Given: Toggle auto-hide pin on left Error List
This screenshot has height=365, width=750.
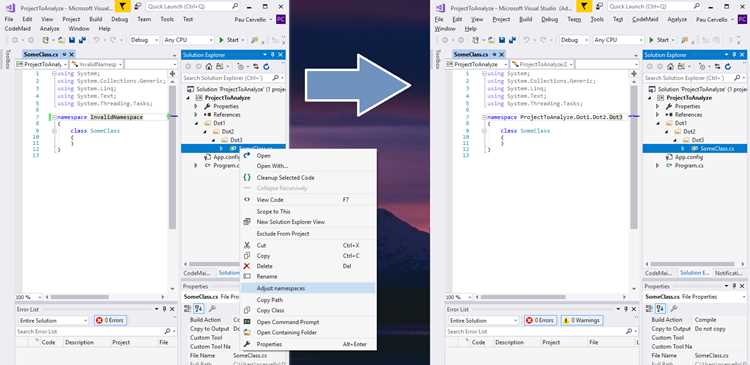Looking at the screenshot, I should [x=164, y=310].
